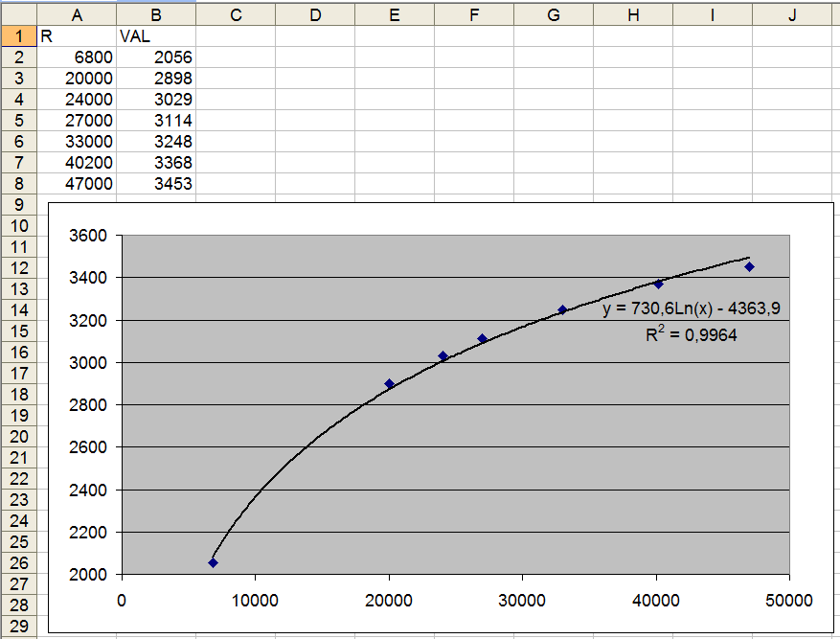Viewport: 840px width, 639px height.
Task: Click cell with value 3248
Action: click(x=156, y=142)
